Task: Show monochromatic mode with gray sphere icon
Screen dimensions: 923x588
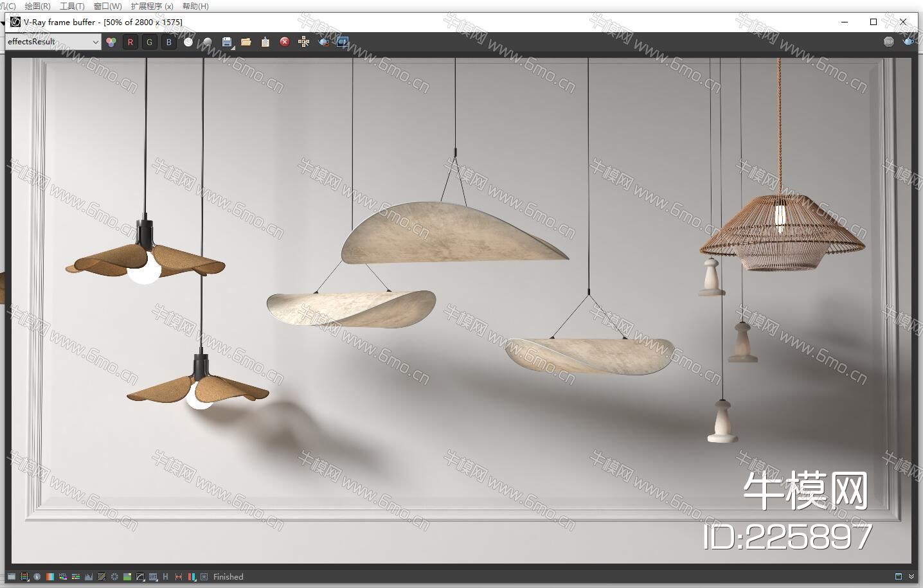Action: (207, 42)
